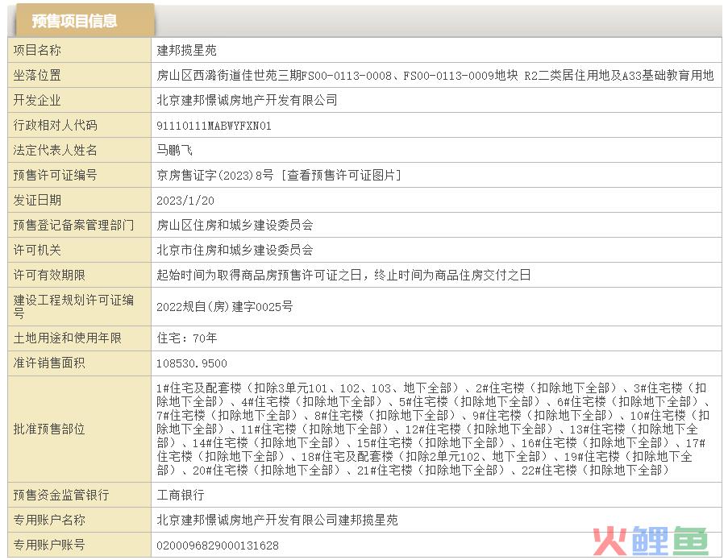Click account name ending with 建邦揽星苑 in 专用账户名称 row

277,521
